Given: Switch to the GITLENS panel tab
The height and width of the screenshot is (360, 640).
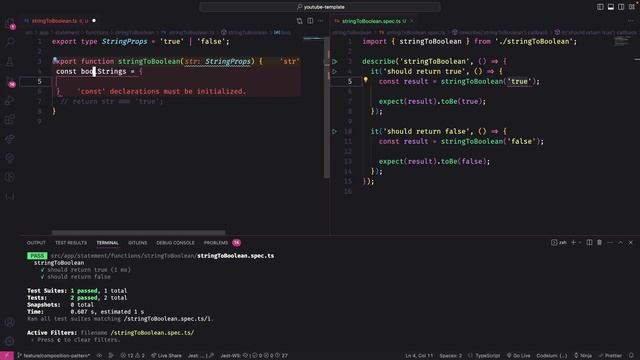Looking at the screenshot, I should coord(138,243).
